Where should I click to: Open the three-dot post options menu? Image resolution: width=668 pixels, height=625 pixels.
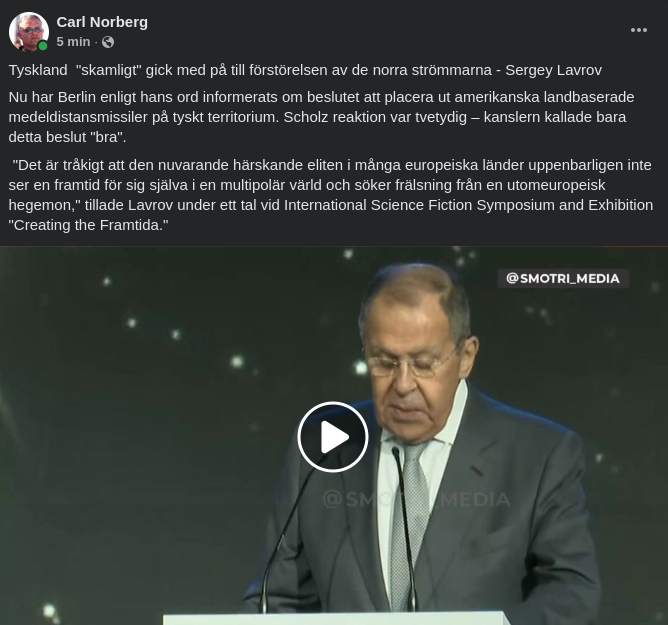tap(639, 30)
